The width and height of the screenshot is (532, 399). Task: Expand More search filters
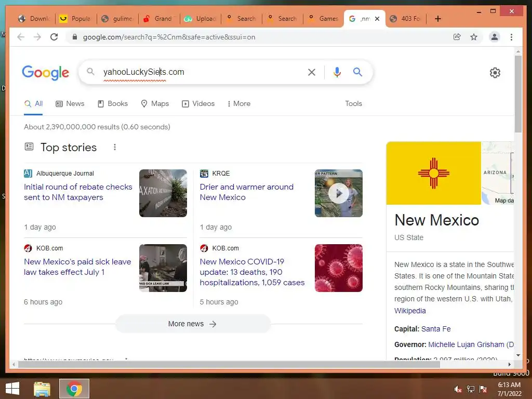239,103
